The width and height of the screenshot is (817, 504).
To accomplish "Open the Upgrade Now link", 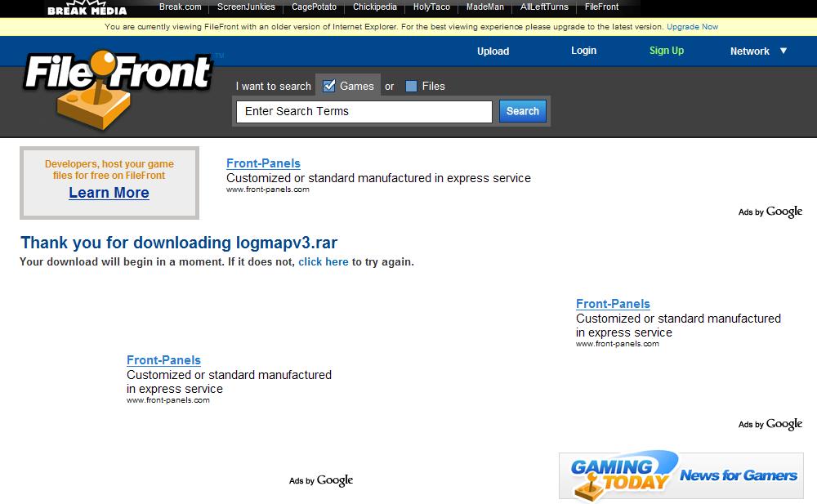I will [x=692, y=27].
